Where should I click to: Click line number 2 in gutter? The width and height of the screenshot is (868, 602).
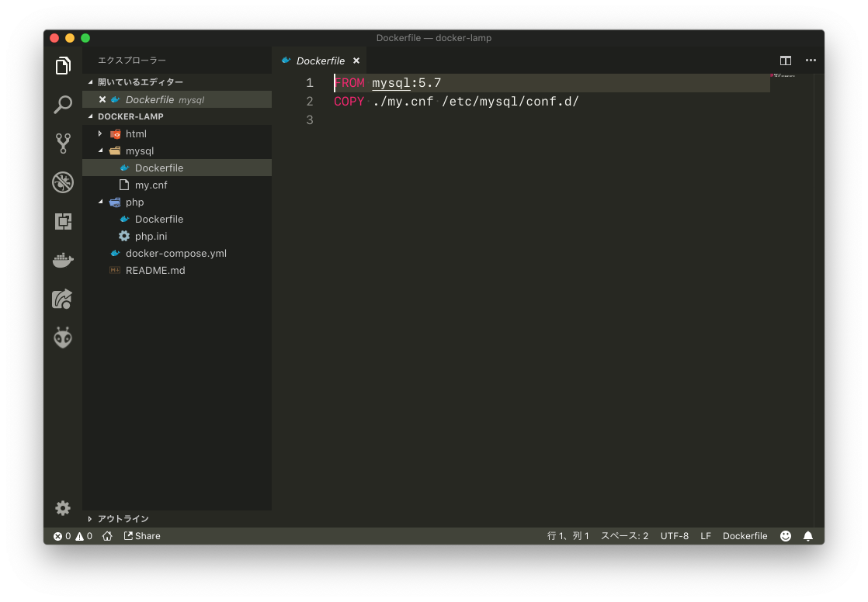[x=310, y=102]
